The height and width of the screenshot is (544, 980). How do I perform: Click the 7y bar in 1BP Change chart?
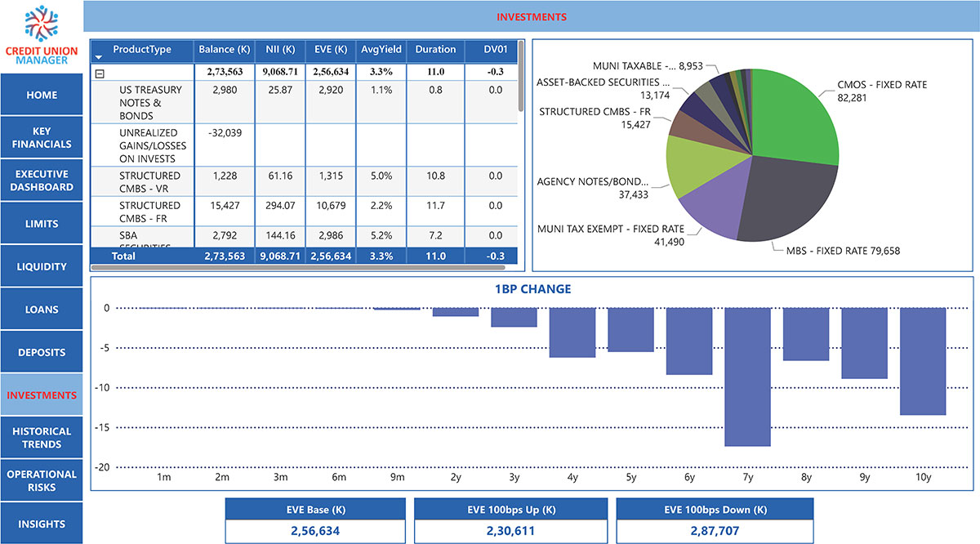coord(747,377)
